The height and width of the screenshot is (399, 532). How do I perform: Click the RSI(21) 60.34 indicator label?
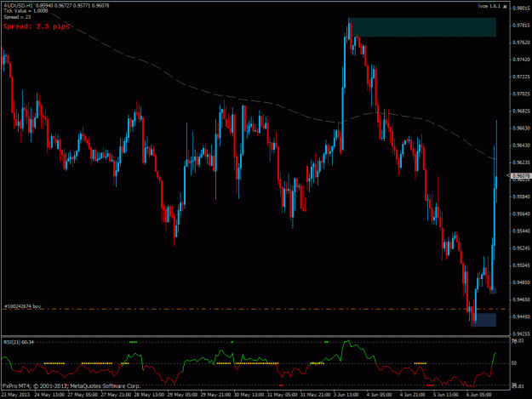tap(19, 342)
